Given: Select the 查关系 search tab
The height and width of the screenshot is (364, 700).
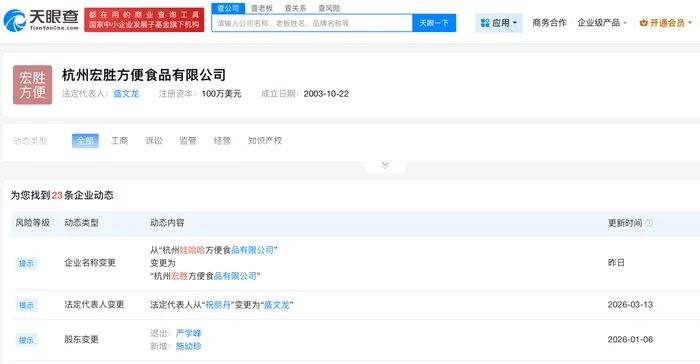Looking at the screenshot, I should (x=295, y=8).
